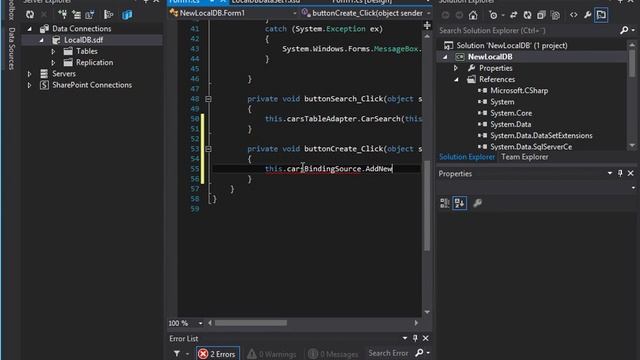Toggle the 0 Warnings filter

click(x=272, y=354)
